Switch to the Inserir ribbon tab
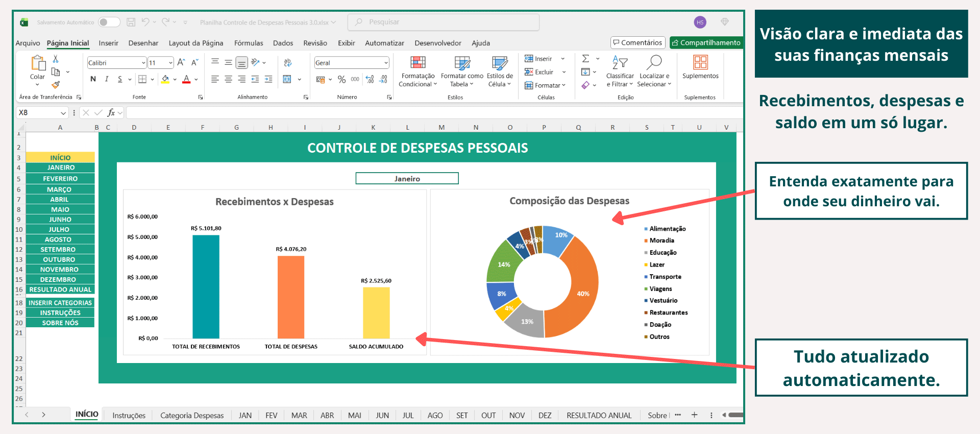Screen dimensions: 980x434 coord(108,43)
